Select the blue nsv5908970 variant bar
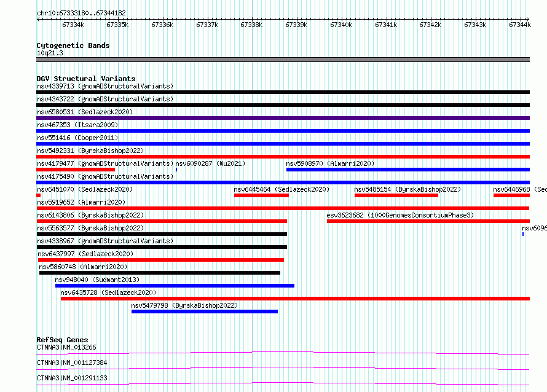Screen dimensions: 547x392 (408, 170)
